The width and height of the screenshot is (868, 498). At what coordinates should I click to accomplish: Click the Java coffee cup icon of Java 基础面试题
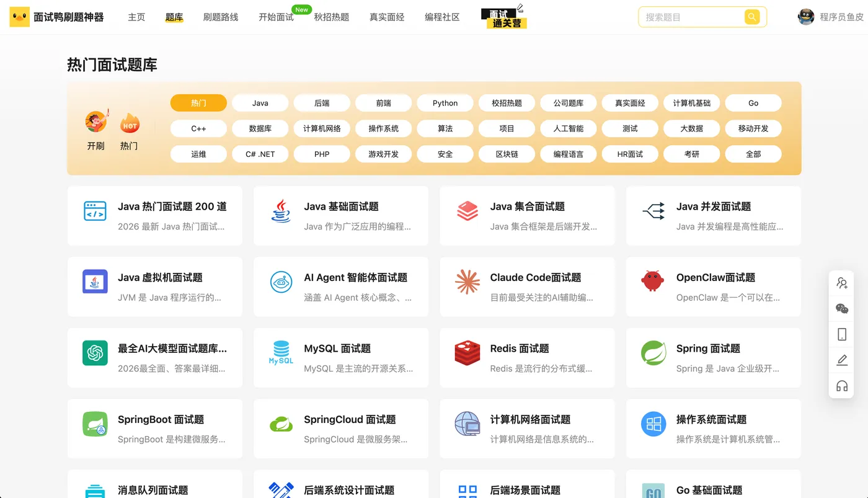tap(281, 211)
